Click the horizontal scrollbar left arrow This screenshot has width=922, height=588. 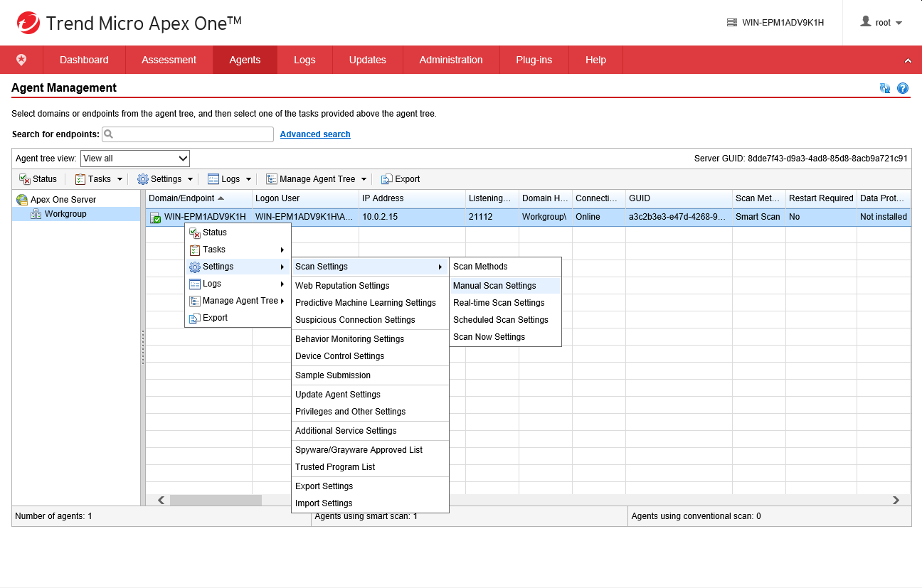click(161, 501)
